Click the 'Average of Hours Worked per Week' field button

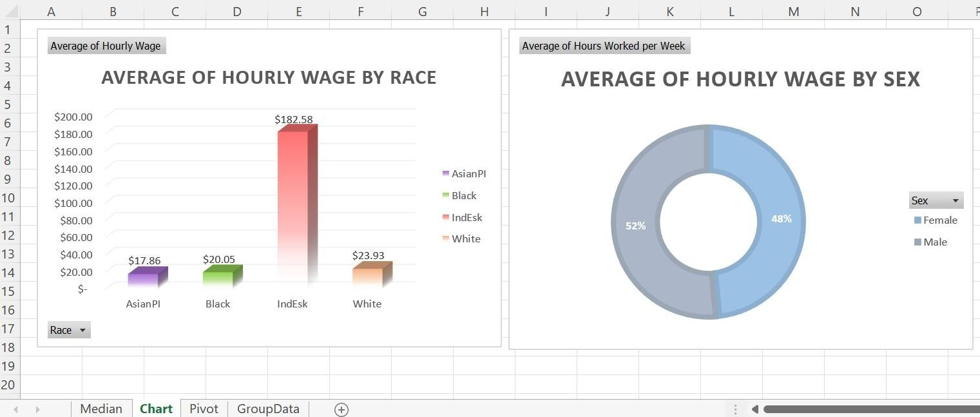(604, 45)
